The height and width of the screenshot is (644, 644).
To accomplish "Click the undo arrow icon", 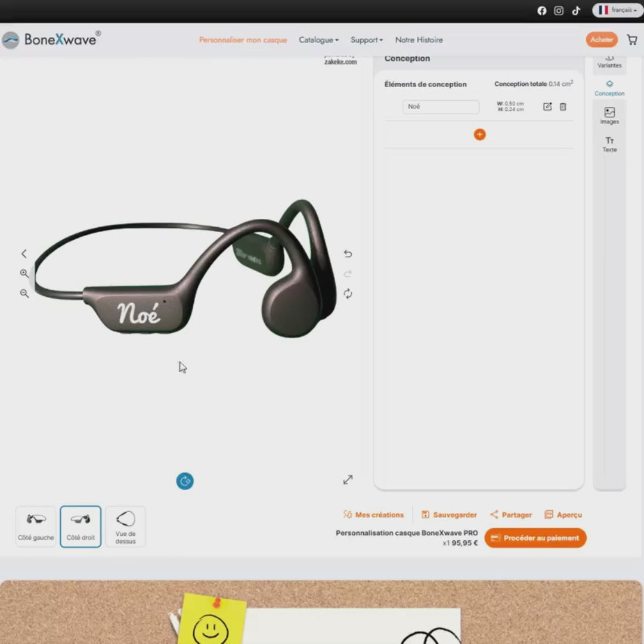I will pos(348,253).
